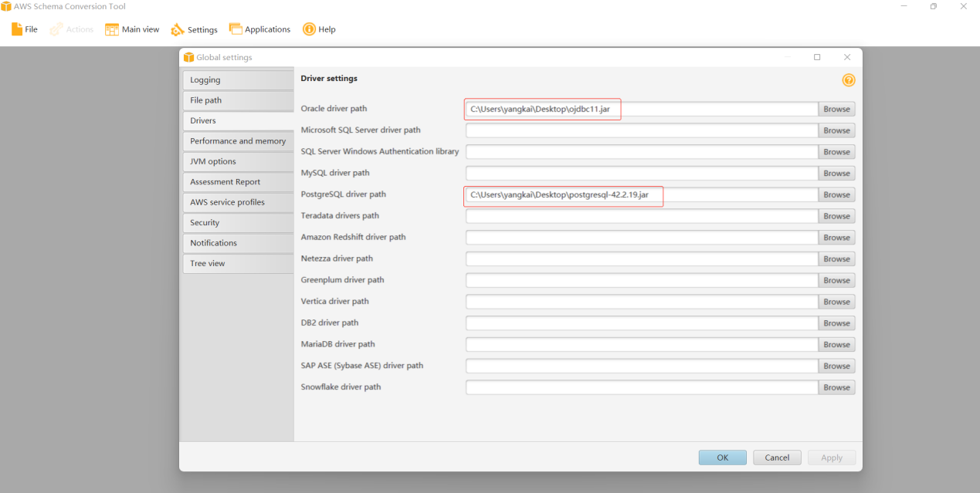Open Performance and memory settings
The height and width of the screenshot is (493, 980).
[237, 141]
